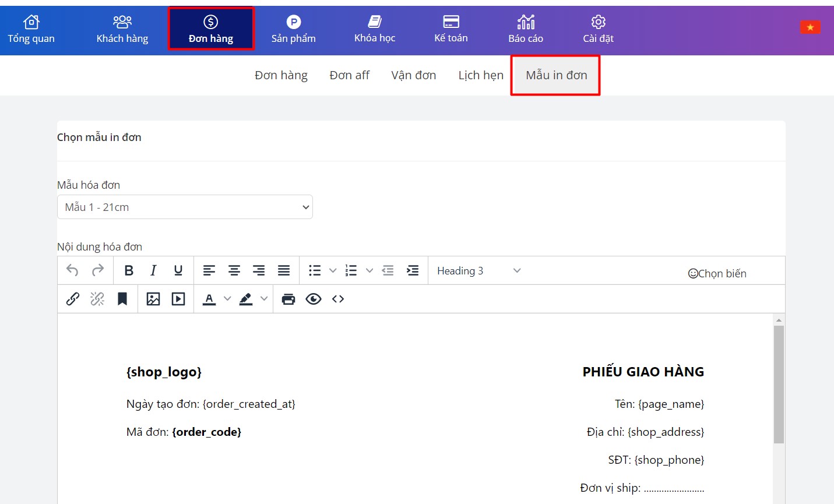
Task: Click the undo arrow in editor toolbar
Action: point(72,270)
